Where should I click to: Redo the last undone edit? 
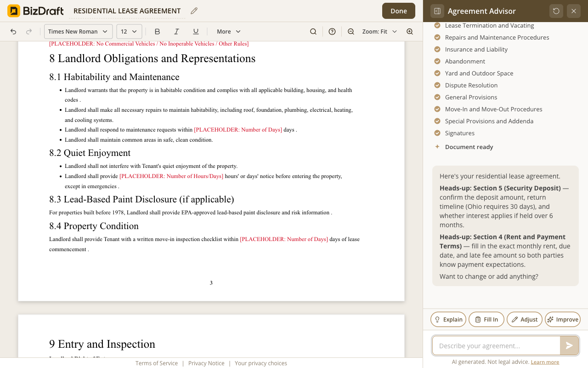coord(29,31)
